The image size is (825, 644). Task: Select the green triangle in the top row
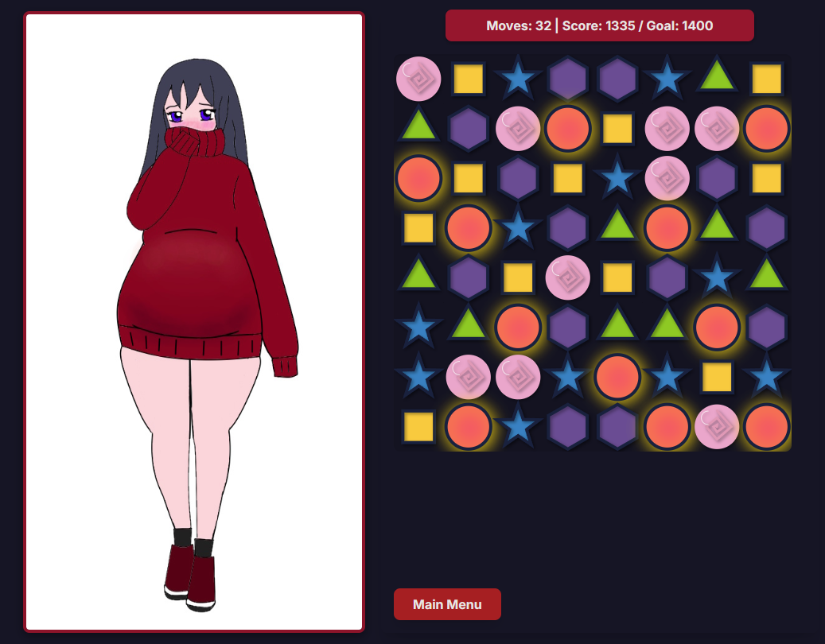point(717,78)
